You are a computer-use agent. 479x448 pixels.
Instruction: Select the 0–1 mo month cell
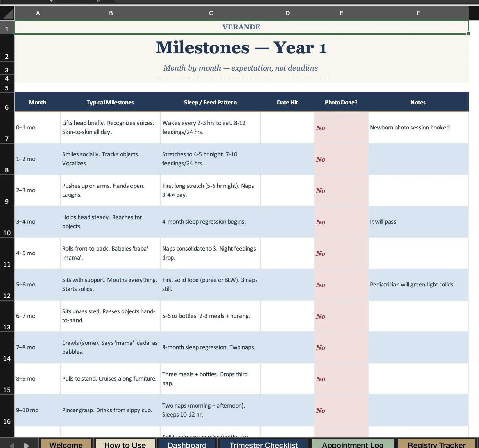(38, 128)
